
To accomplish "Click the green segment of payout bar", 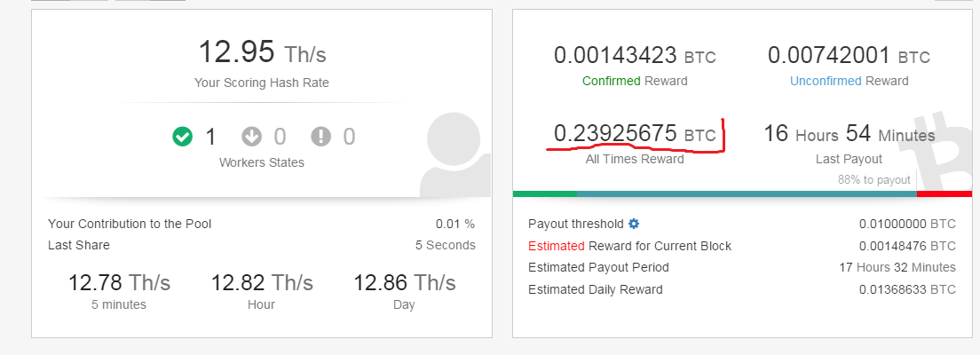I will [544, 194].
